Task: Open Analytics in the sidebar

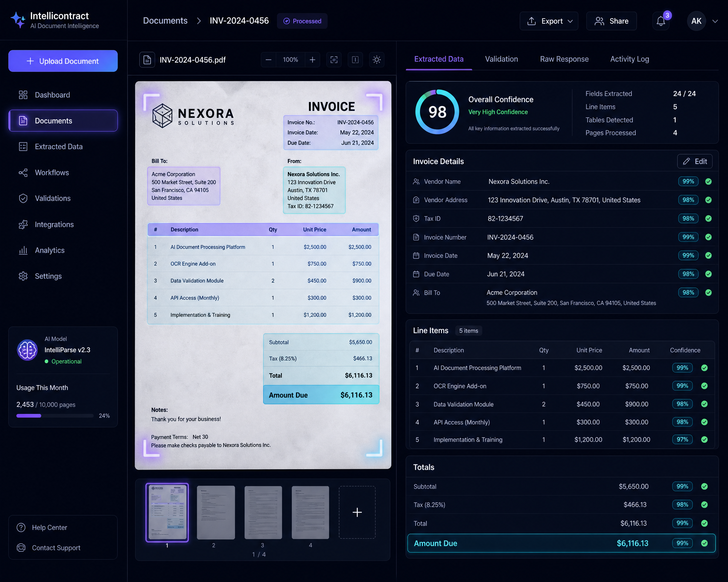Action: [x=63, y=250]
